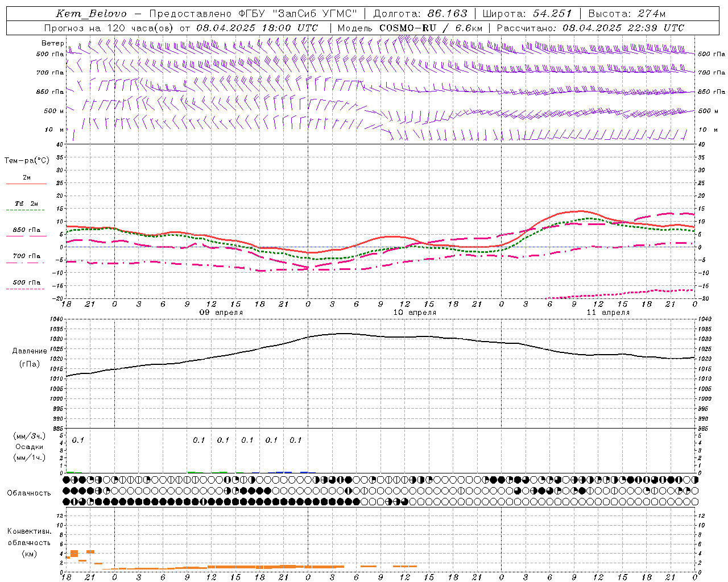728x582 pixels.
Task: Click the forecast start time 08.04.2025 18:00 UTC
Action: point(257,28)
